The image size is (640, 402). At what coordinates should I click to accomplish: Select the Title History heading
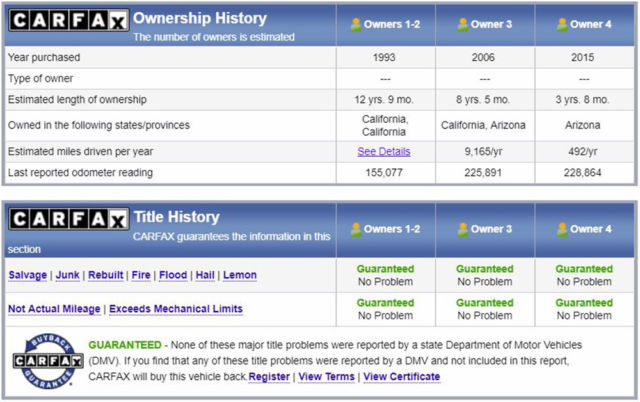point(177,217)
